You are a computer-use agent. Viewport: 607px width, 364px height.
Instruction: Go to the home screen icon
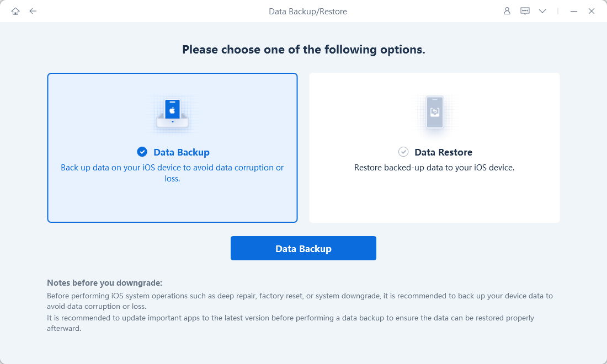(15, 11)
